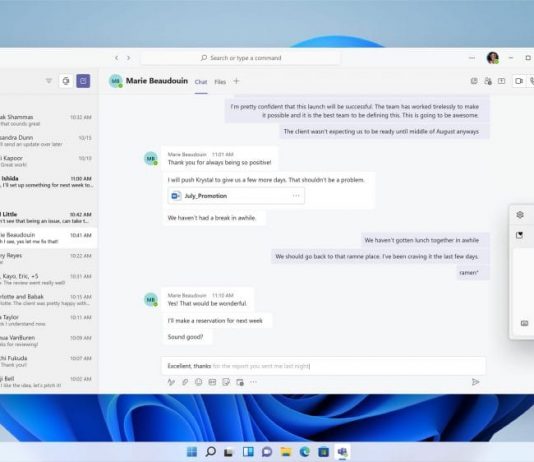Show more compose options ellipsis
The image size is (534, 462).
coord(253,382)
